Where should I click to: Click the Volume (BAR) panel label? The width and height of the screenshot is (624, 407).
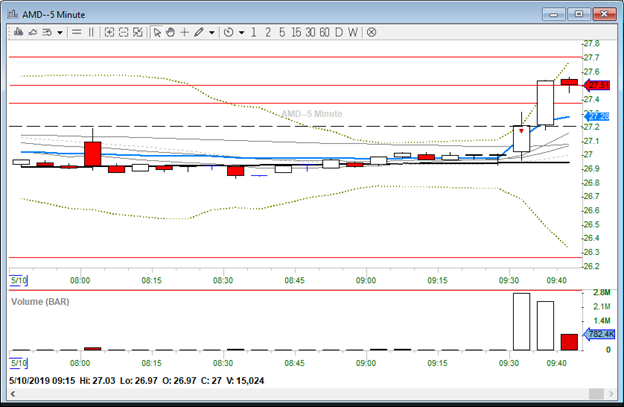point(39,300)
